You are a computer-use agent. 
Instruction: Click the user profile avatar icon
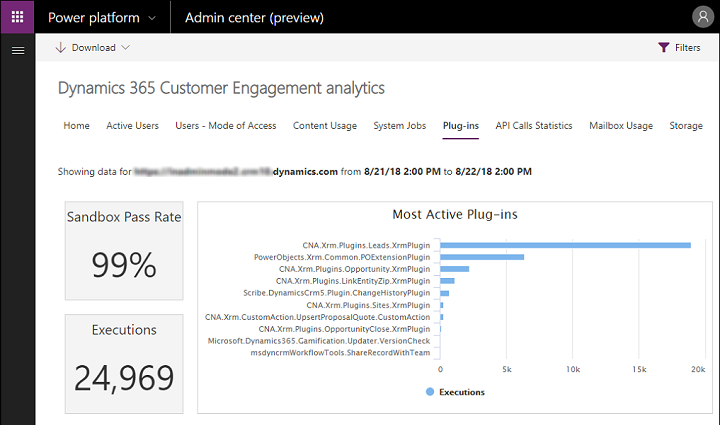click(x=702, y=17)
